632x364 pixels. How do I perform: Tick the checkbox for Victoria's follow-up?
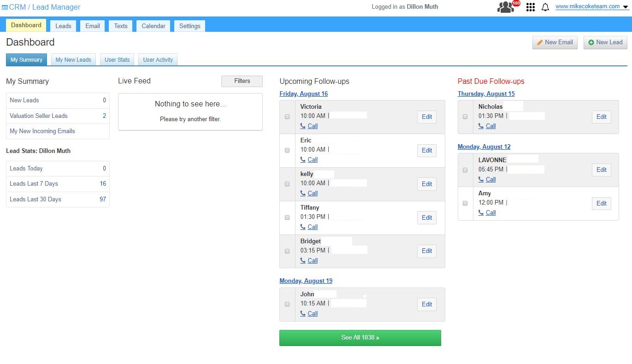pyautogui.click(x=287, y=117)
